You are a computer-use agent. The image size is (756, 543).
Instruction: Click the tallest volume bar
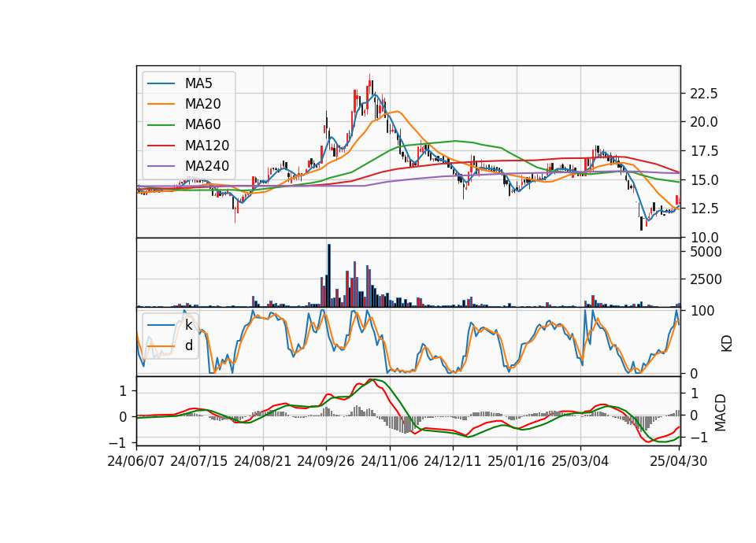(x=329, y=275)
